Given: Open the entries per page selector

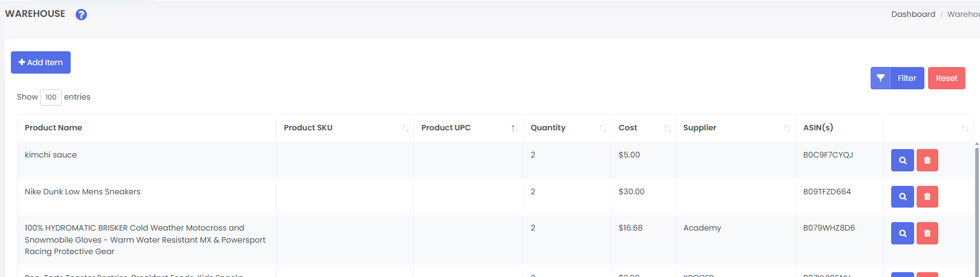Looking at the screenshot, I should 51,97.
